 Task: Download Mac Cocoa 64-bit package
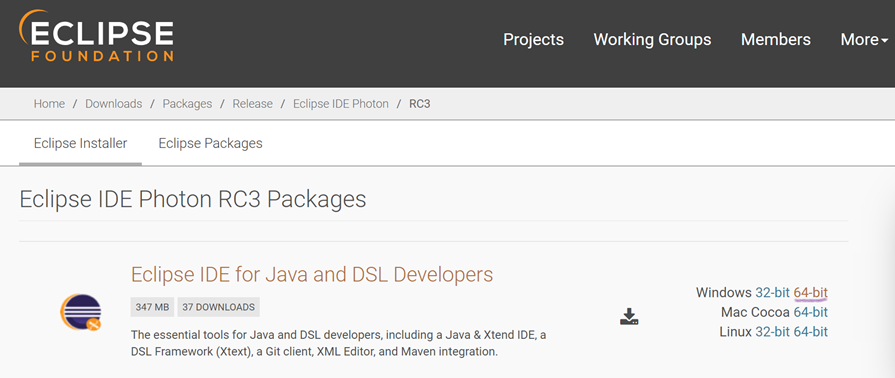(811, 312)
